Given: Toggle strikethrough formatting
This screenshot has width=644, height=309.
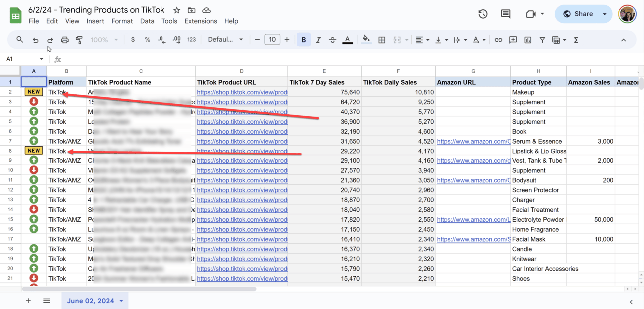Looking at the screenshot, I should [x=332, y=40].
